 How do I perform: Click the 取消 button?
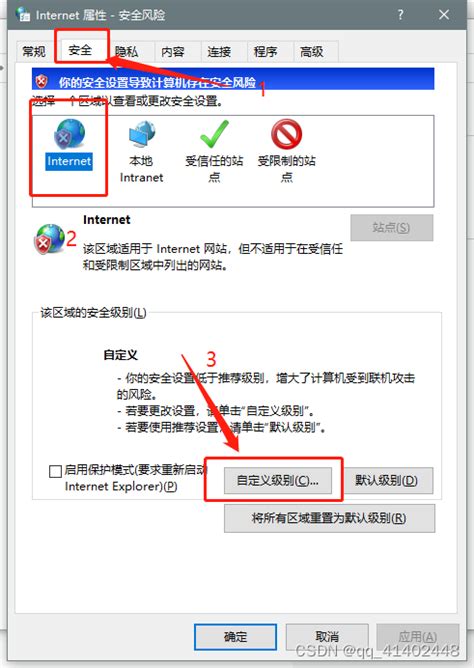327,637
